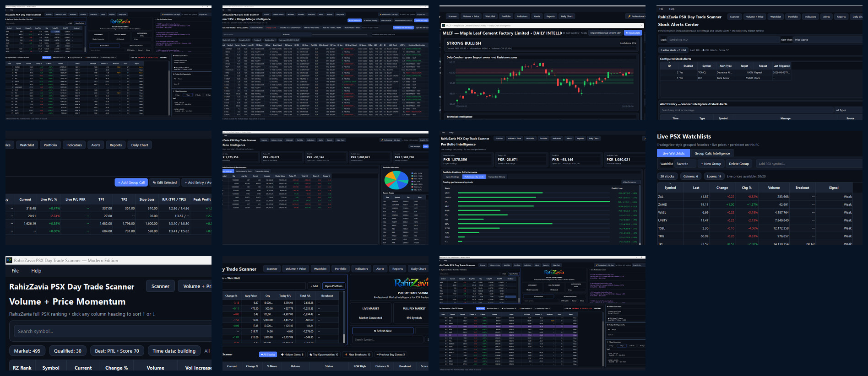Open the "All Performance" dropdown
Viewport: 868px width, 376px height.
(630, 182)
